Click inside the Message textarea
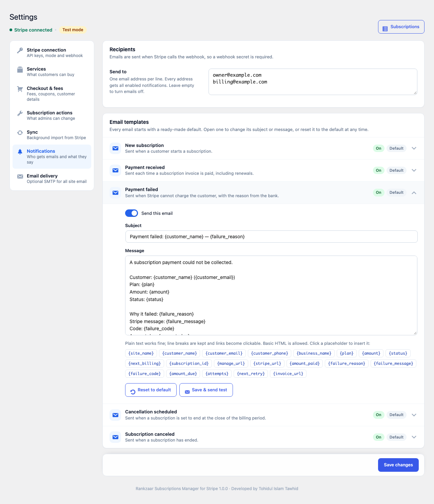 pos(271,295)
